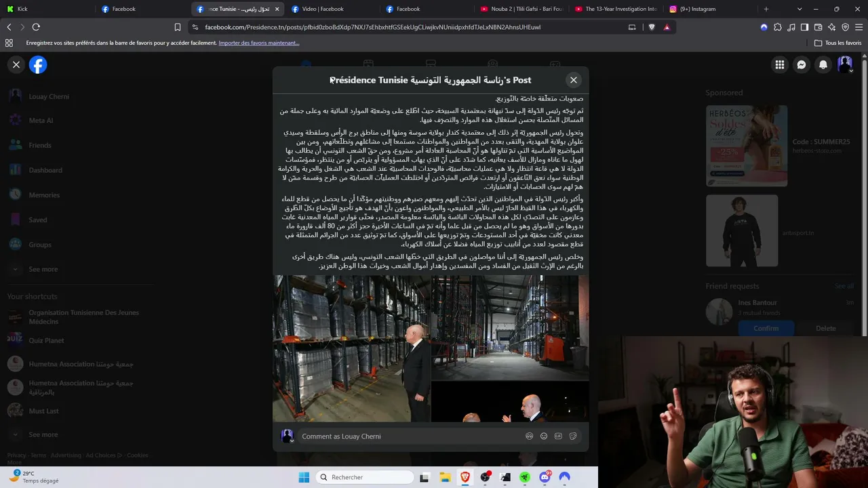Toggle the browser sidebar panel

805,27
